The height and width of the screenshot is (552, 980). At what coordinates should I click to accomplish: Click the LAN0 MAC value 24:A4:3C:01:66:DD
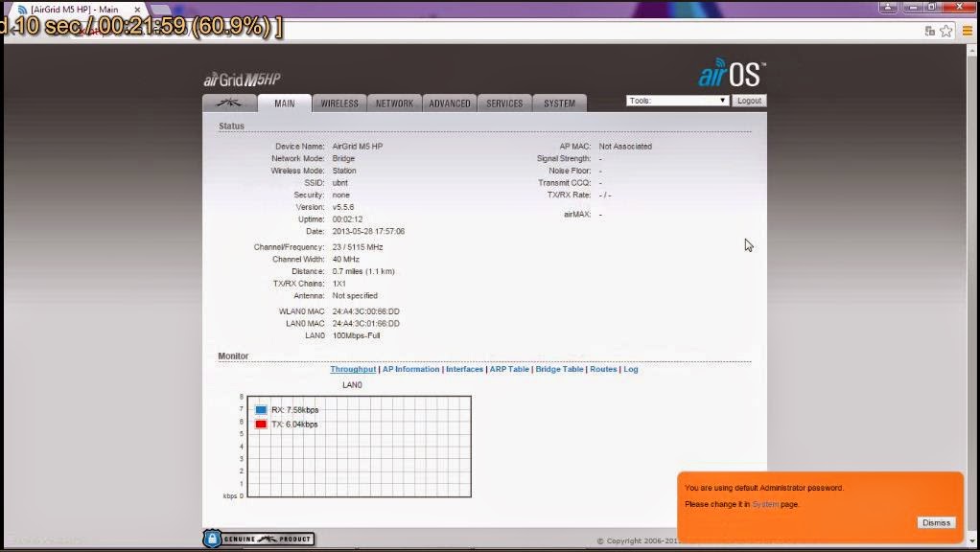pos(365,324)
